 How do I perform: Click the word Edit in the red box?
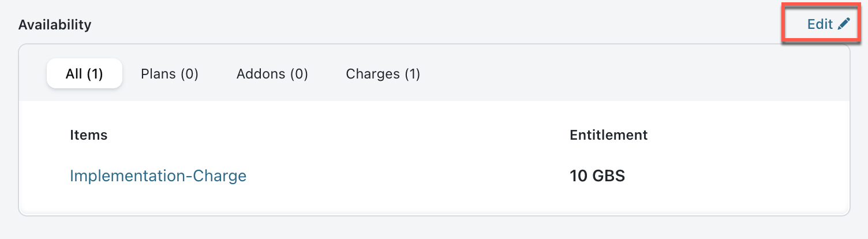click(820, 24)
